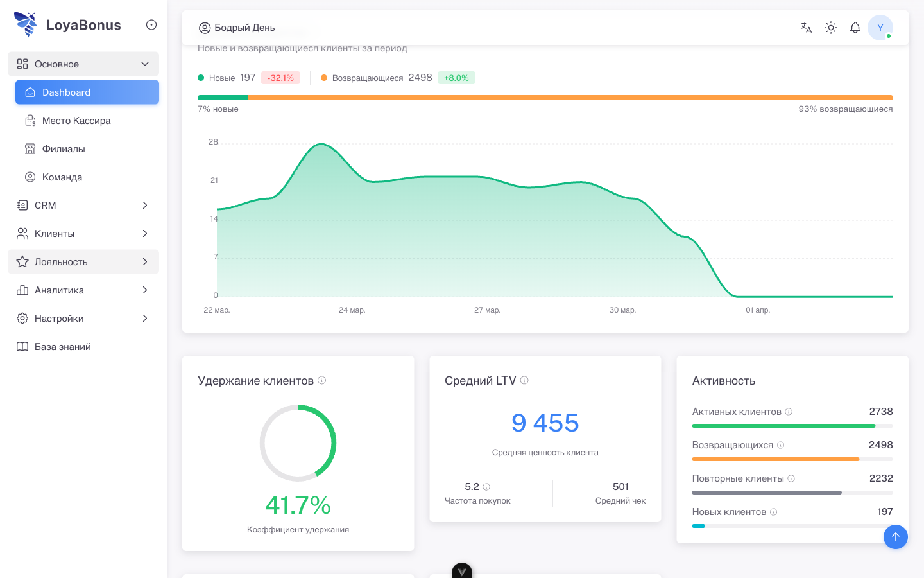Collapse the Основное menu section
This screenshot has width=924, height=578.
coord(83,64)
